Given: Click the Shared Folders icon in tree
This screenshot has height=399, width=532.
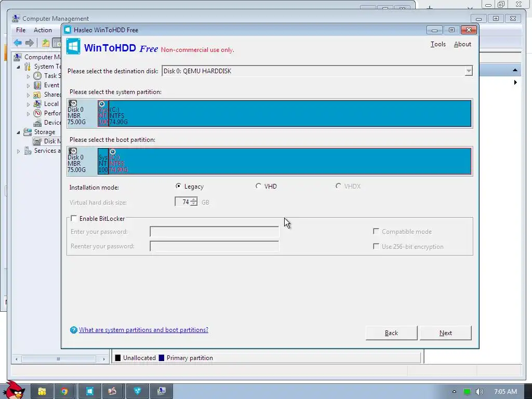Looking at the screenshot, I should click(x=37, y=95).
